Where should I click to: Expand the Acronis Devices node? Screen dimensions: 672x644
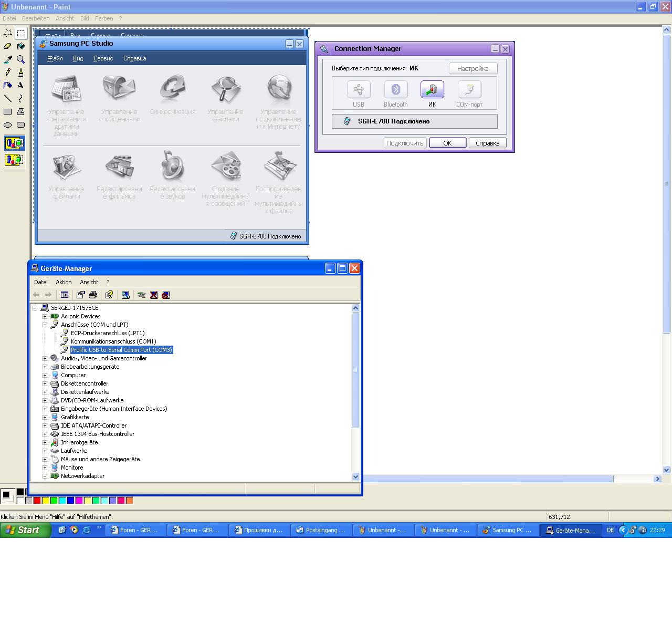[45, 316]
